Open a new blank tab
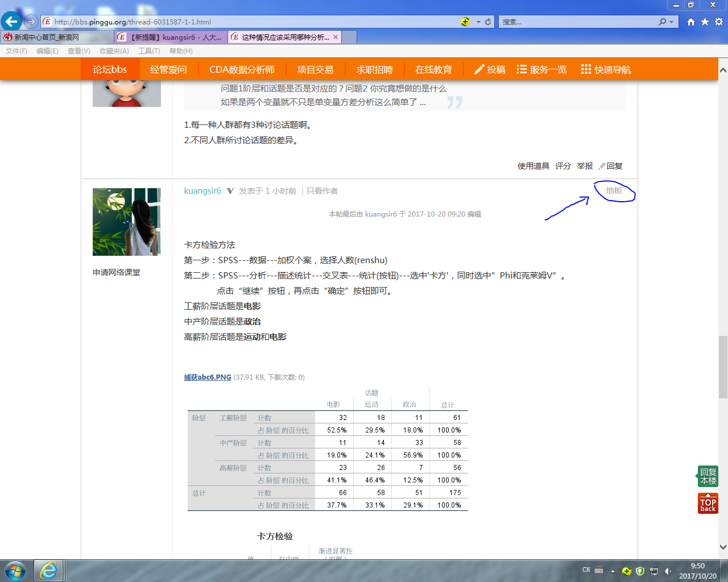Viewport: 728px width, 582px height. point(349,37)
